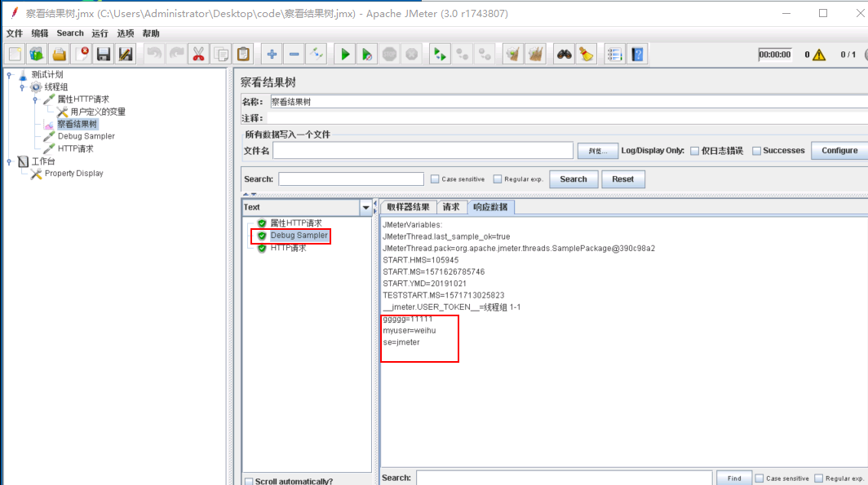Image resolution: width=868 pixels, height=485 pixels.
Task: Click the Open file folder icon
Action: coord(60,54)
